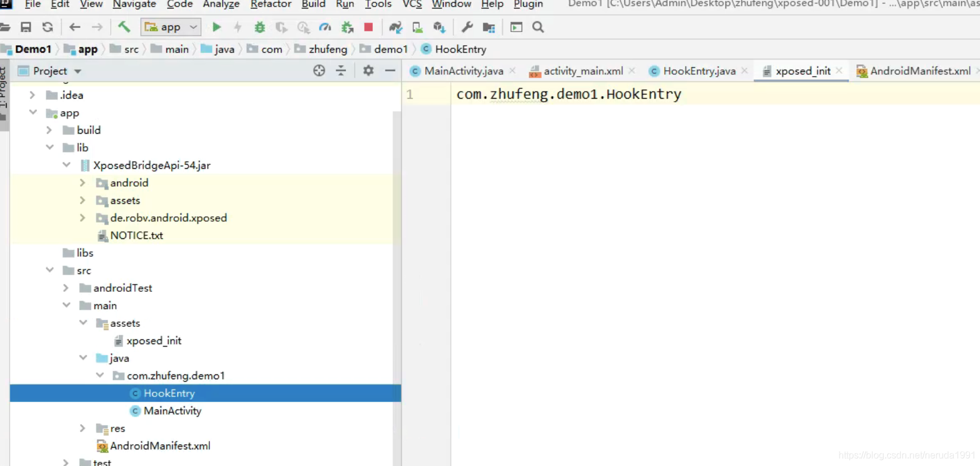Stop the process with the red square icon
The image size is (980, 466).
(x=369, y=27)
